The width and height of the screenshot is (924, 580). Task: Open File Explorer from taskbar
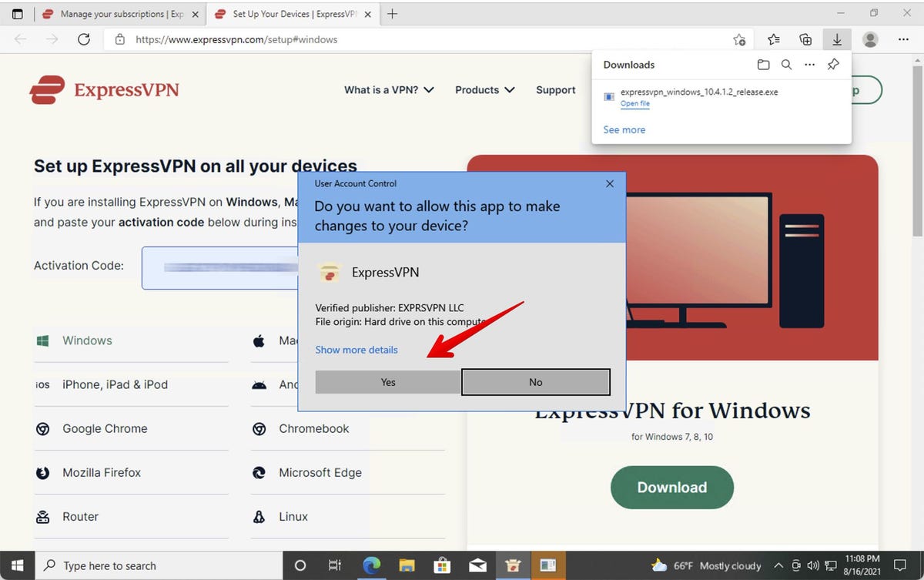point(407,565)
